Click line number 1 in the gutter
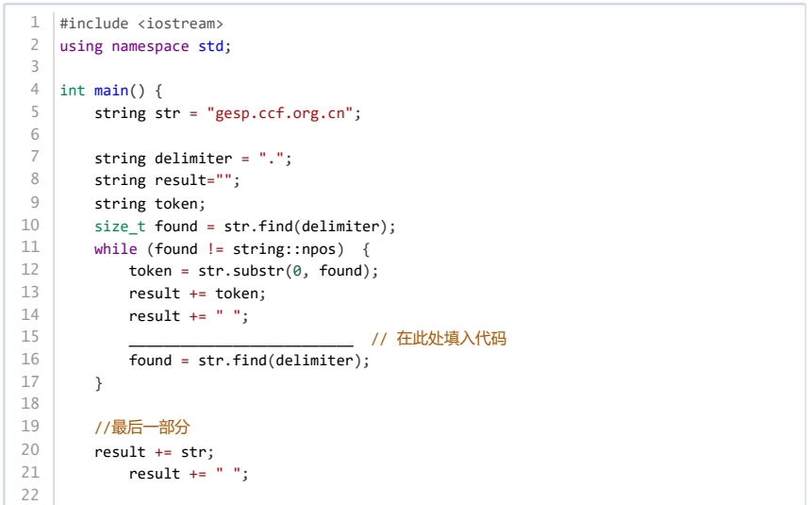Image resolution: width=812 pixels, height=505 pixels. [35, 23]
